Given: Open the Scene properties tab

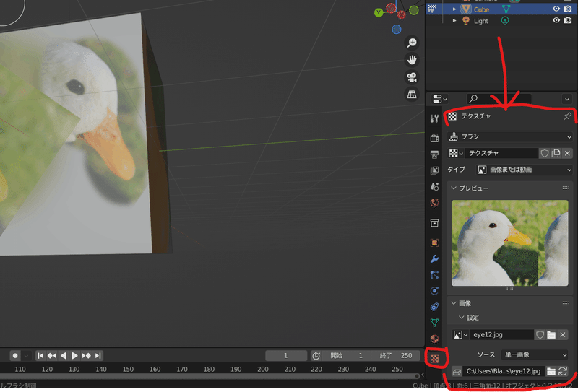Looking at the screenshot, I should [x=434, y=186].
